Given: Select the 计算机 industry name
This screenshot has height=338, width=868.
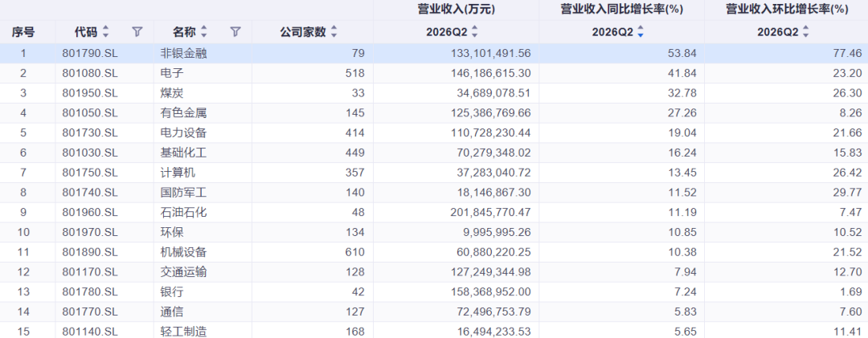Looking at the screenshot, I should [x=178, y=173].
